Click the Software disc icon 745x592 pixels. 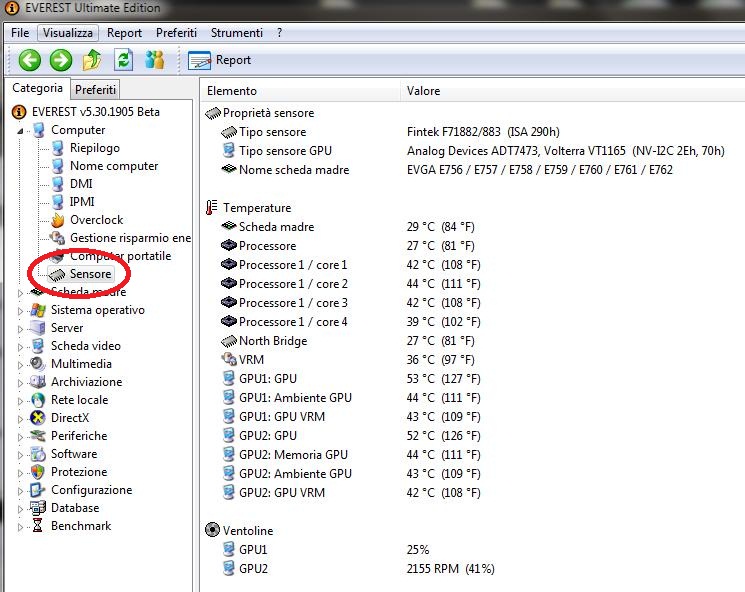pyautogui.click(x=38, y=454)
